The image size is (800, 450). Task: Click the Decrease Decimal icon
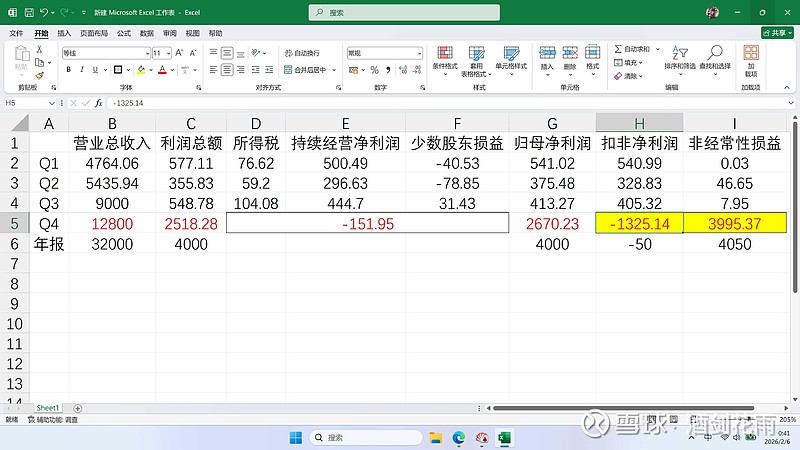(417, 69)
